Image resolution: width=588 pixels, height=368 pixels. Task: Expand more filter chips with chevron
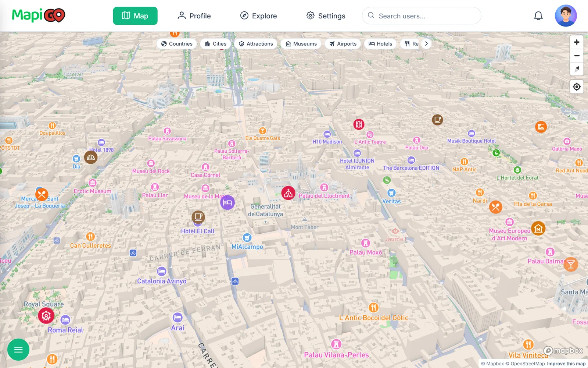(426, 44)
